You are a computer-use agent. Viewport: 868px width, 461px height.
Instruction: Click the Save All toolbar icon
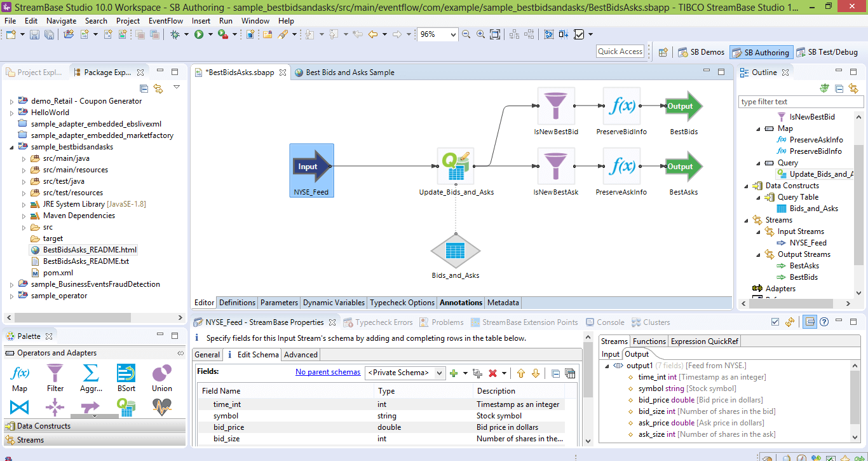pos(48,34)
